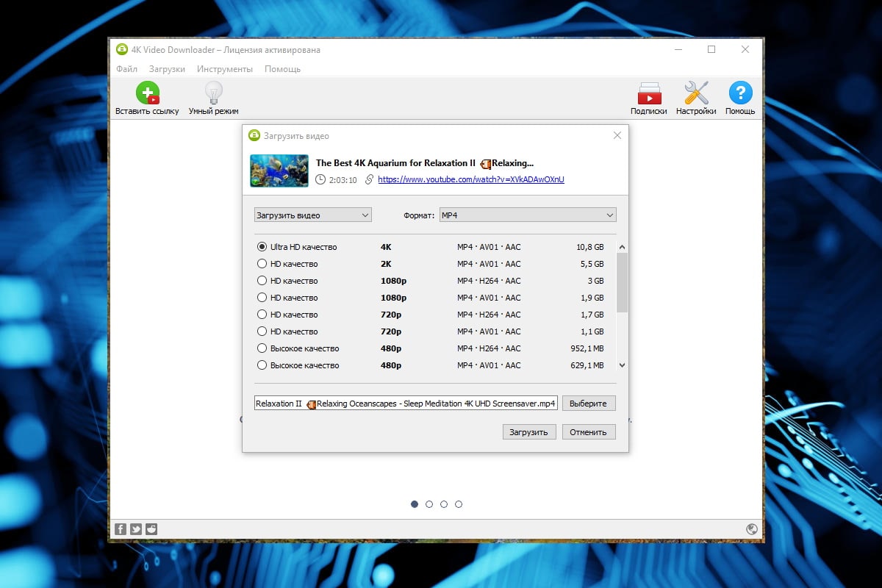Click the 4K Video Downloader title bar logo

pyautogui.click(x=122, y=49)
